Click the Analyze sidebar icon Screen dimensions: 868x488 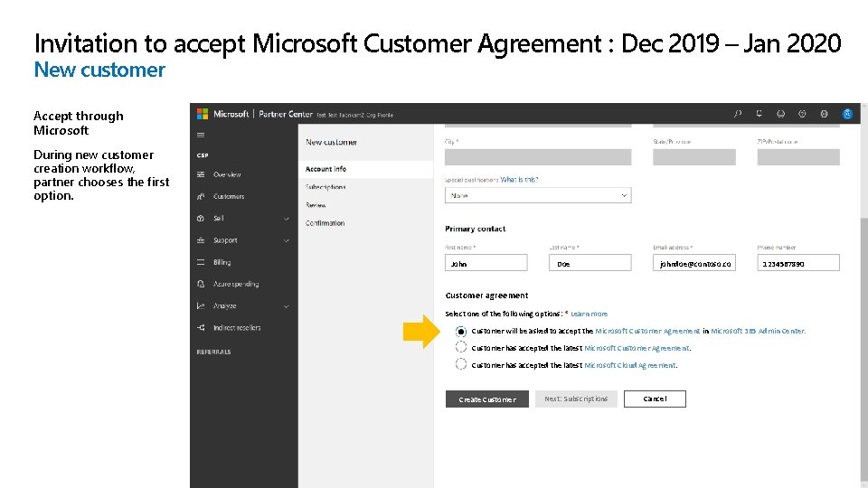click(x=201, y=306)
